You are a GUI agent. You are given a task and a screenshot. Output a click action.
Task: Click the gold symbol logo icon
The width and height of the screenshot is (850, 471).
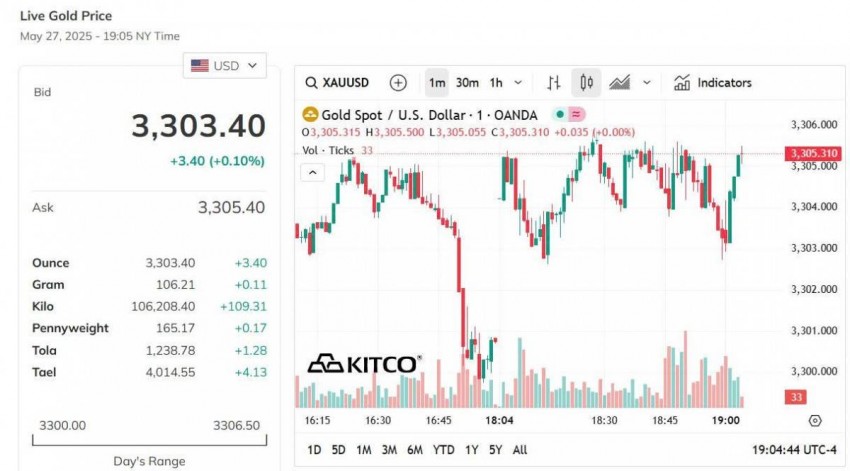[x=309, y=115]
